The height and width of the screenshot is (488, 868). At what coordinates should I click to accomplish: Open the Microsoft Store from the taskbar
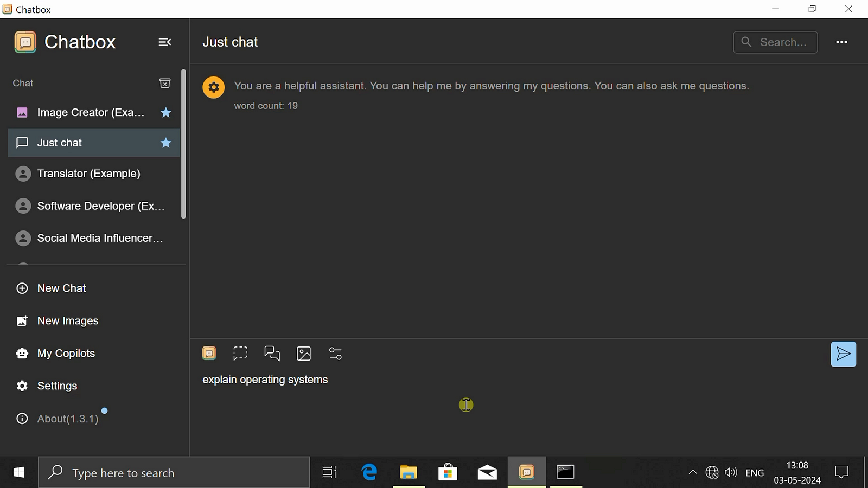pos(448,472)
